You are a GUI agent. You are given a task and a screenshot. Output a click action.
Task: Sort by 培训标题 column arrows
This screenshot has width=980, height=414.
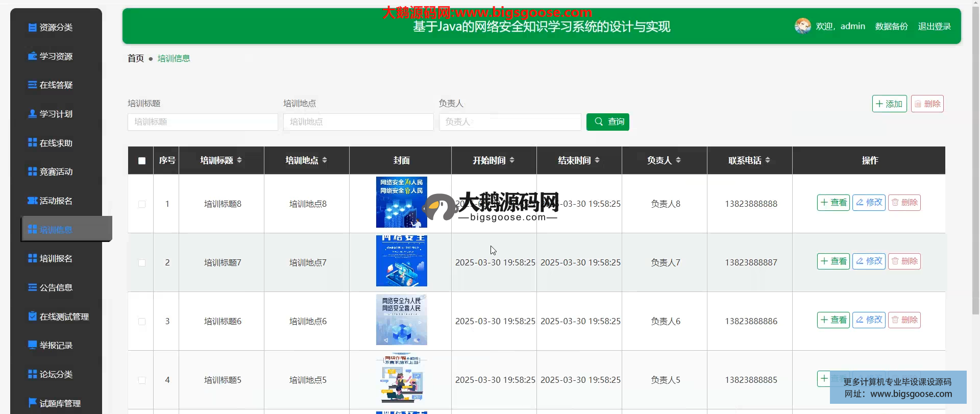tap(239, 160)
